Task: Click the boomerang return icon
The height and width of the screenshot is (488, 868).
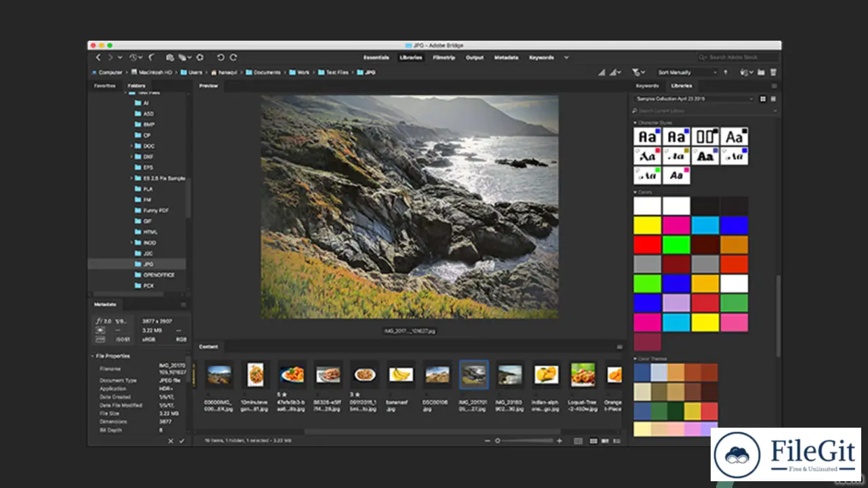Action: click(151, 58)
